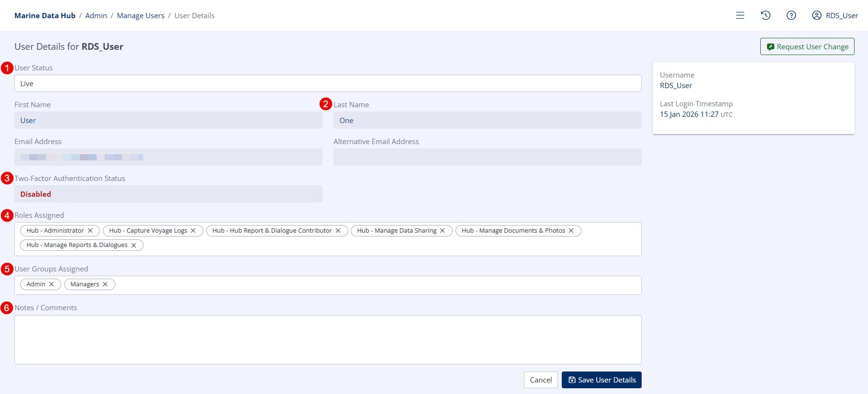Remove the Hub - Administrator role tag

[x=90, y=231]
